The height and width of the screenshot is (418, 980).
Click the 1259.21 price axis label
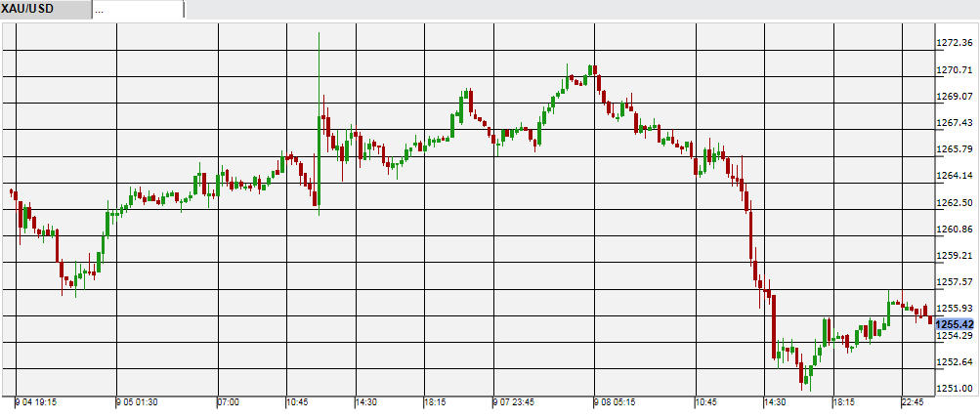956,256
